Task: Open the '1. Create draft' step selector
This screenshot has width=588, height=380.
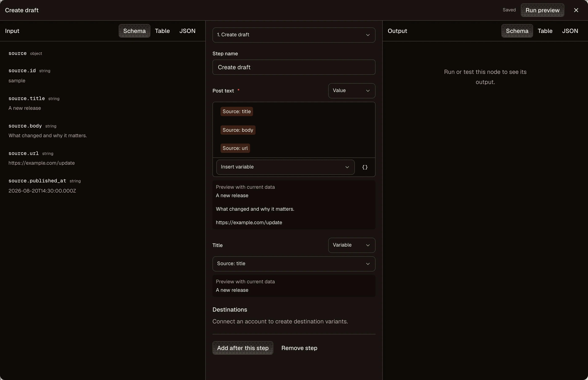Action: pyautogui.click(x=294, y=35)
